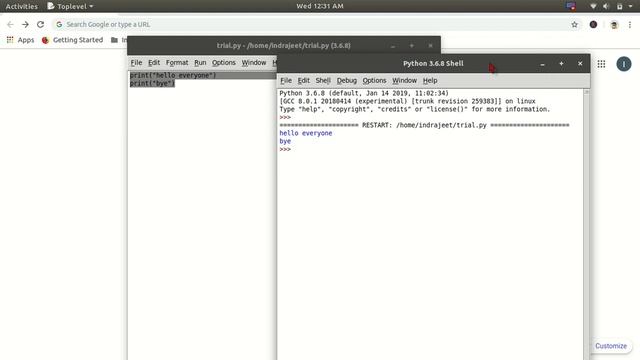Open Chrome profile avatar icon
640x360 pixels.
click(614, 25)
